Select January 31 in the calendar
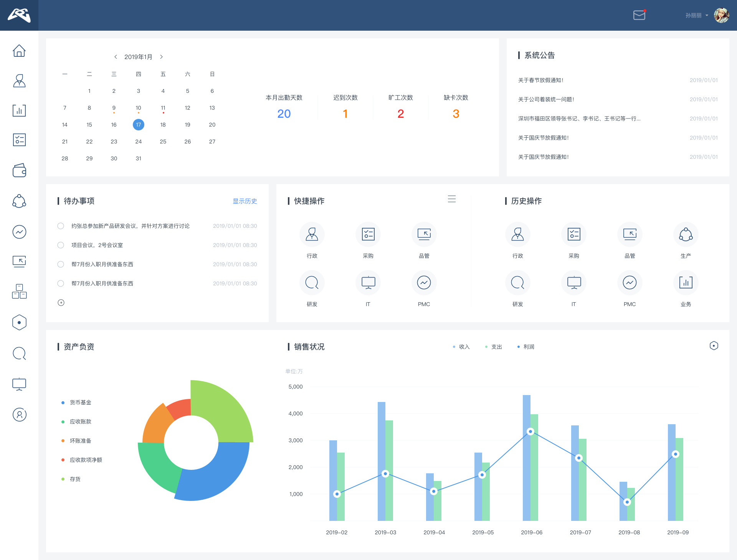Screen dimensions: 737x560 (x=139, y=158)
